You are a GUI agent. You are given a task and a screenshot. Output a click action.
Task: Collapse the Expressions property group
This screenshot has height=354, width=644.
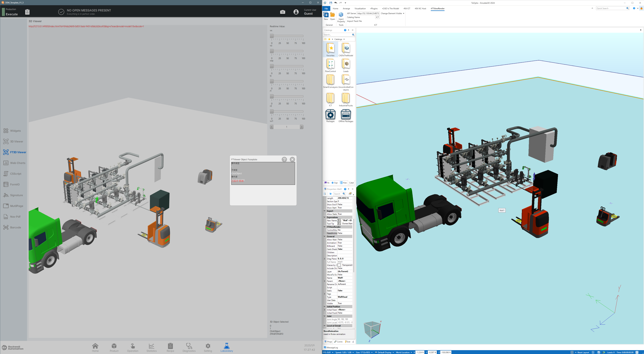click(x=324, y=217)
